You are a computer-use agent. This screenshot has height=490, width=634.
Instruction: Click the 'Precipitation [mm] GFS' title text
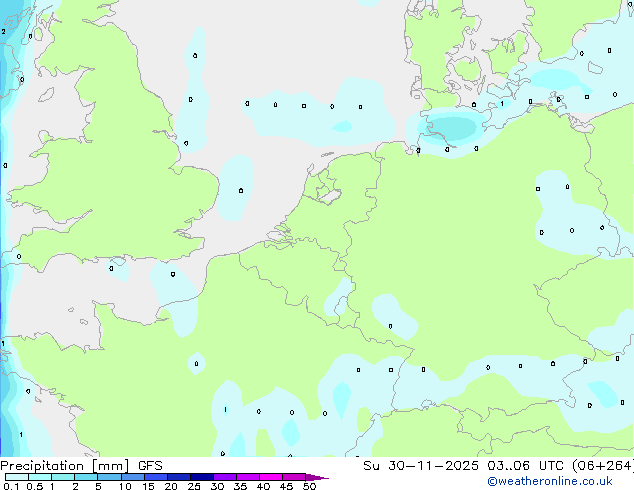[81, 465]
